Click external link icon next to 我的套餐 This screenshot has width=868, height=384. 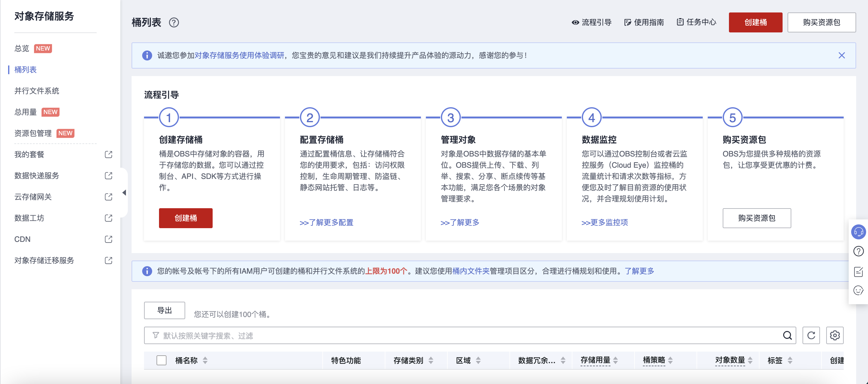108,155
